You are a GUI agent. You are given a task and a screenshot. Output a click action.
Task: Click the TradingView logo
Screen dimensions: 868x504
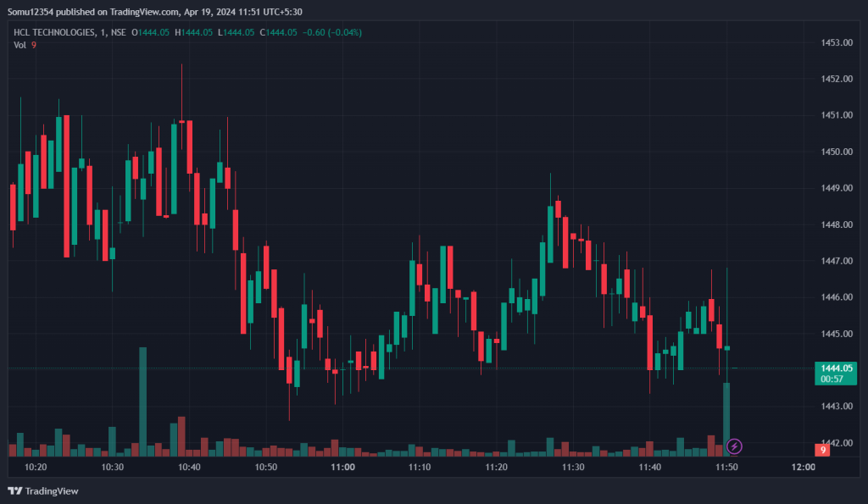pos(43,490)
